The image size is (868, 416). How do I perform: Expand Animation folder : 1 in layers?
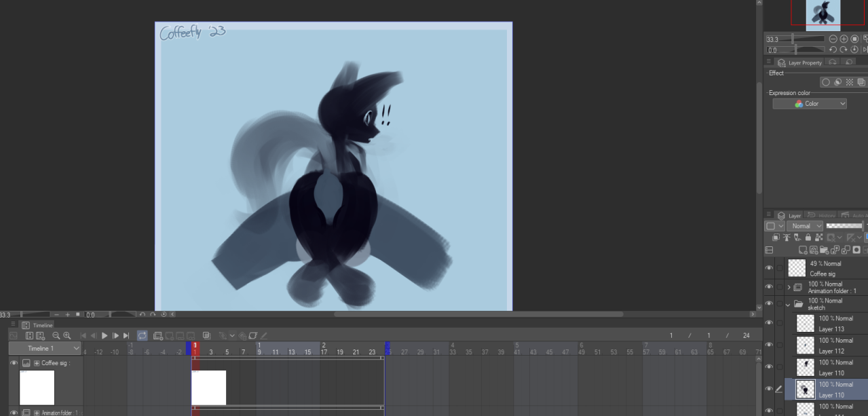789,287
